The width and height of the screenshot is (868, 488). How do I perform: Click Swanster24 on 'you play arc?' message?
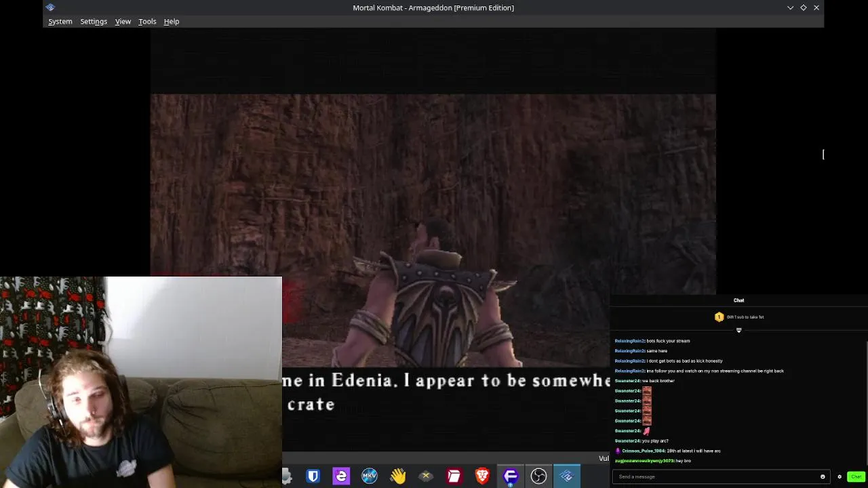tap(627, 441)
